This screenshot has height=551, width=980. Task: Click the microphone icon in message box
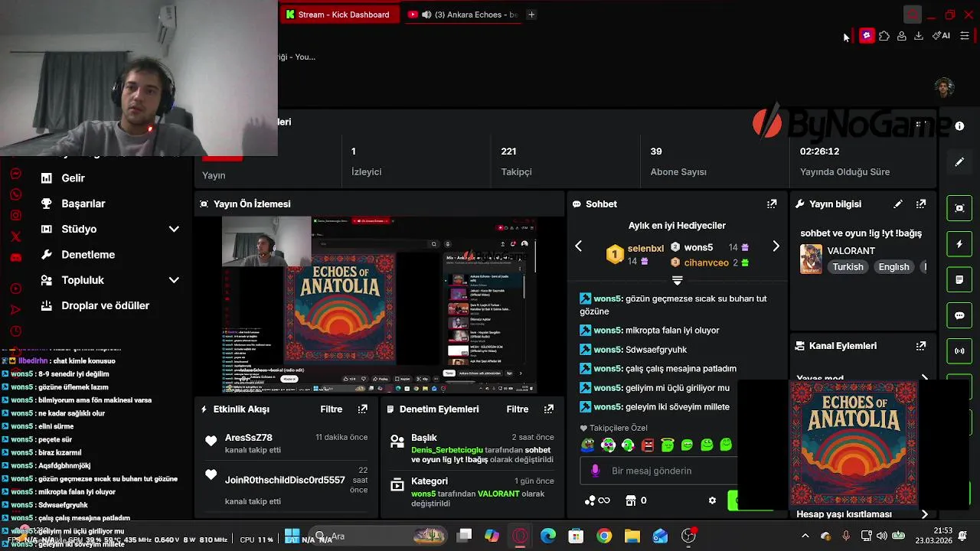click(x=596, y=471)
